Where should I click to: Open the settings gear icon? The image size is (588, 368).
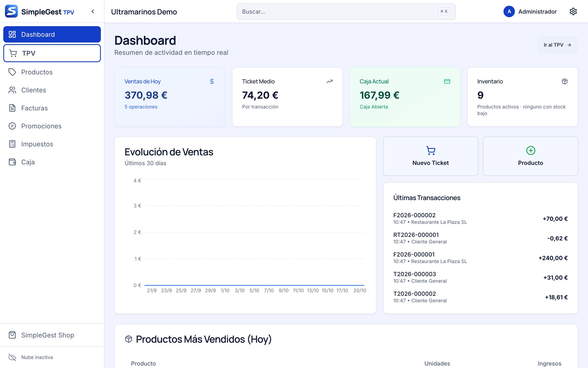[x=573, y=11]
